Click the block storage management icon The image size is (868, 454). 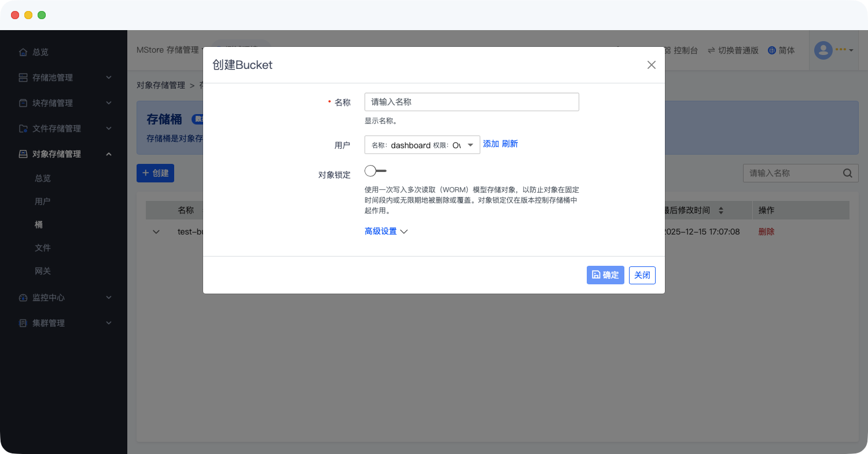click(x=23, y=103)
